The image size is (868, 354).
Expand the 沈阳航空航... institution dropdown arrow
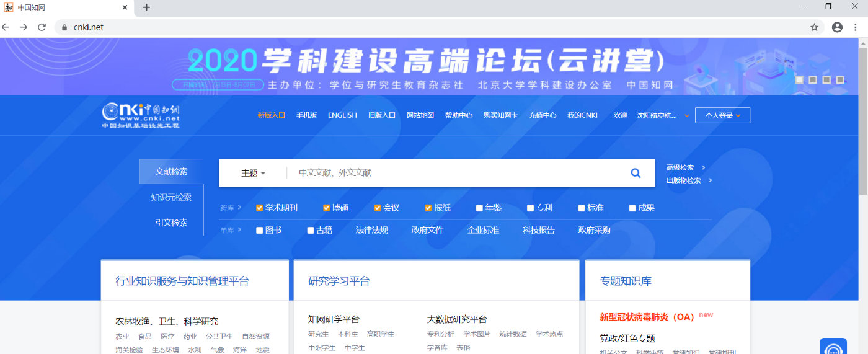tap(687, 116)
